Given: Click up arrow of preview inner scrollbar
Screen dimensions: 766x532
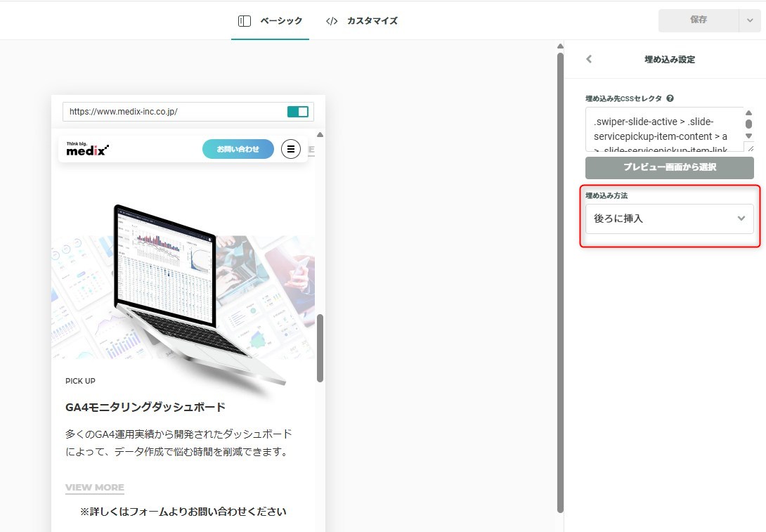Looking at the screenshot, I should pos(320,134).
